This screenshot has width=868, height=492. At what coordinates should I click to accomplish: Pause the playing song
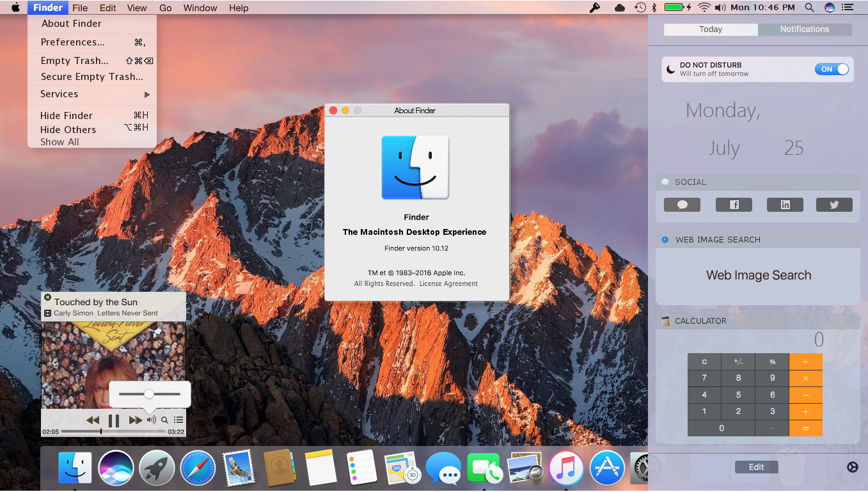(x=114, y=420)
